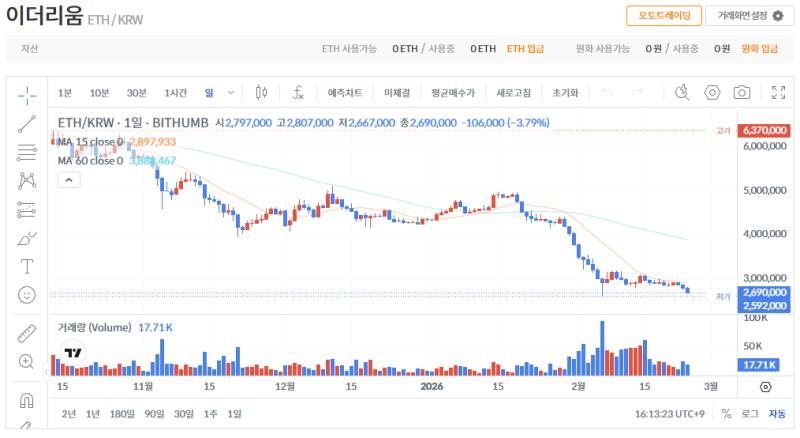Undo the last chart action
800x438 pixels.
607,92
